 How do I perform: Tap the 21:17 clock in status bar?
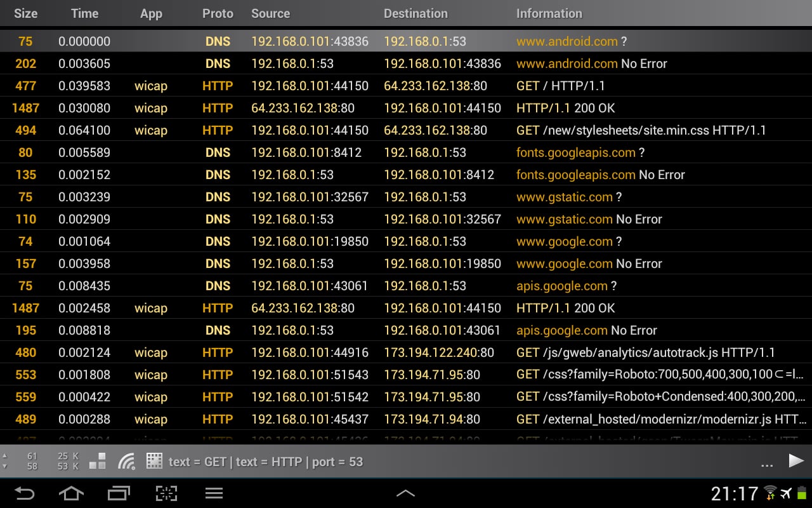(734, 493)
